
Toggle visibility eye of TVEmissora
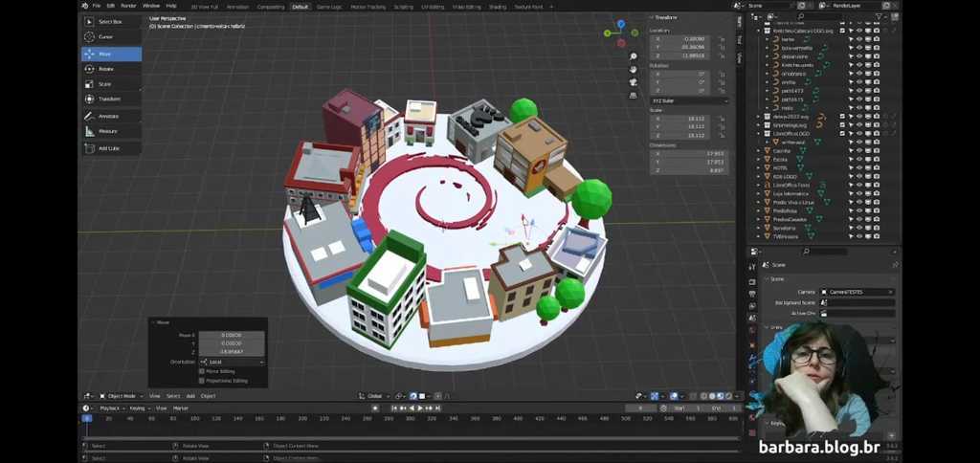(x=859, y=236)
